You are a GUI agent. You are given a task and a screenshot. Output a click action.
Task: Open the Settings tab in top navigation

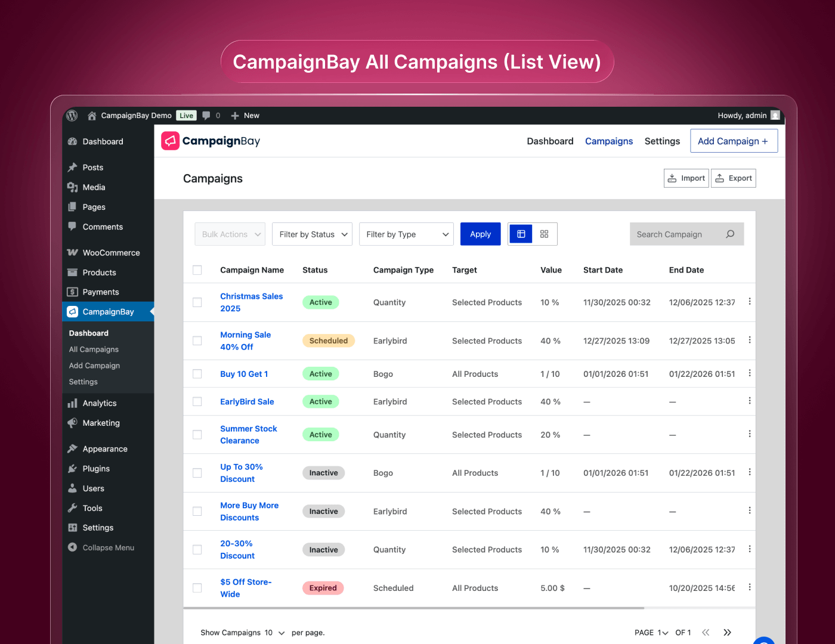pyautogui.click(x=662, y=141)
